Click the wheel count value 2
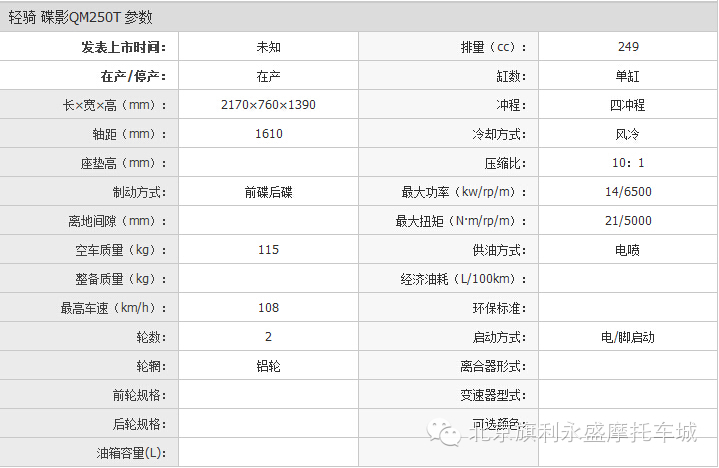The width and height of the screenshot is (719, 468). coord(269,337)
